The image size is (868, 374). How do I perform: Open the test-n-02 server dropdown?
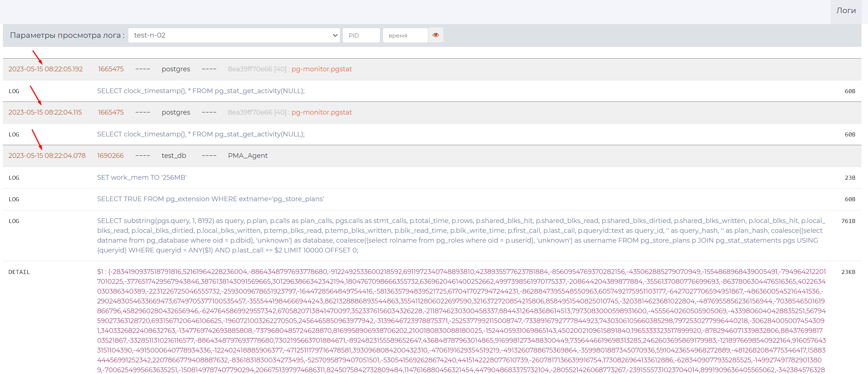click(234, 35)
